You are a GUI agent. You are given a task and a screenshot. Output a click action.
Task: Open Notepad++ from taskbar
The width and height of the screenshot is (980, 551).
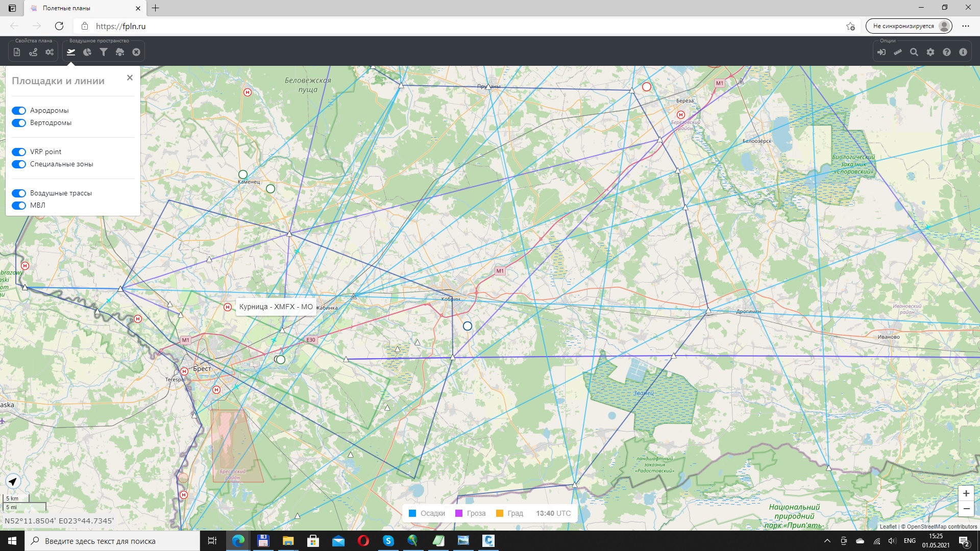(x=438, y=541)
